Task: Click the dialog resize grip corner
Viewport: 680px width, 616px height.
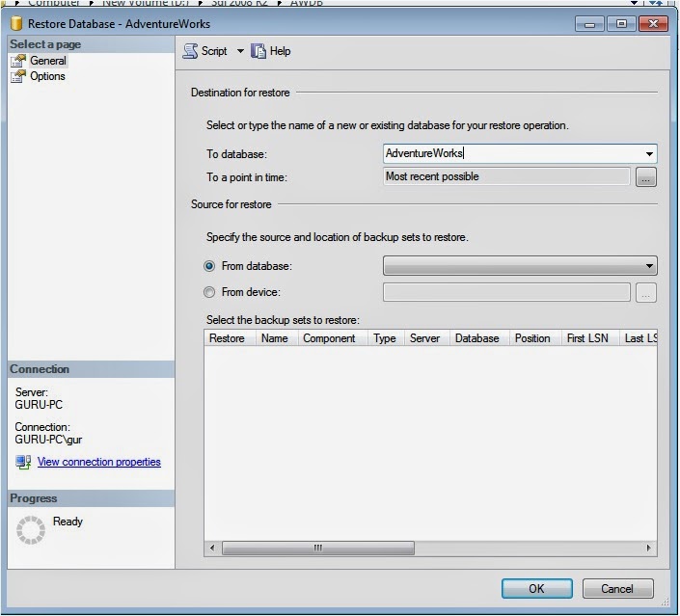Action: pos(665,602)
